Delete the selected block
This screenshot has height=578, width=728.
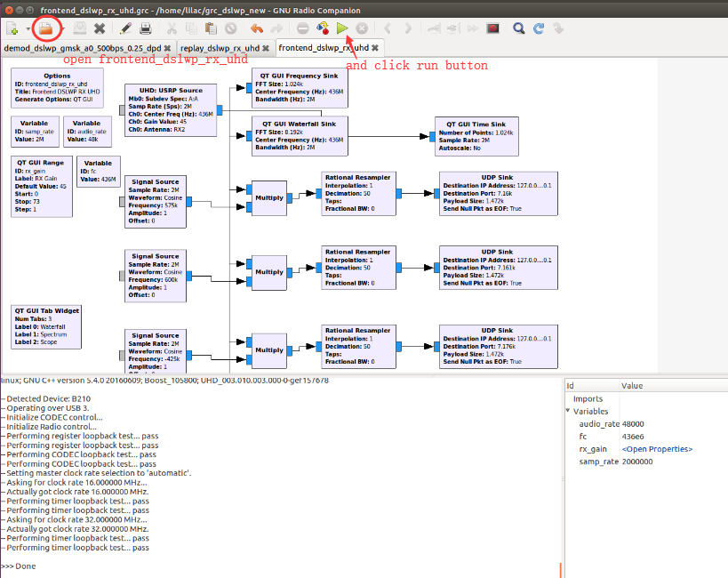click(231, 28)
